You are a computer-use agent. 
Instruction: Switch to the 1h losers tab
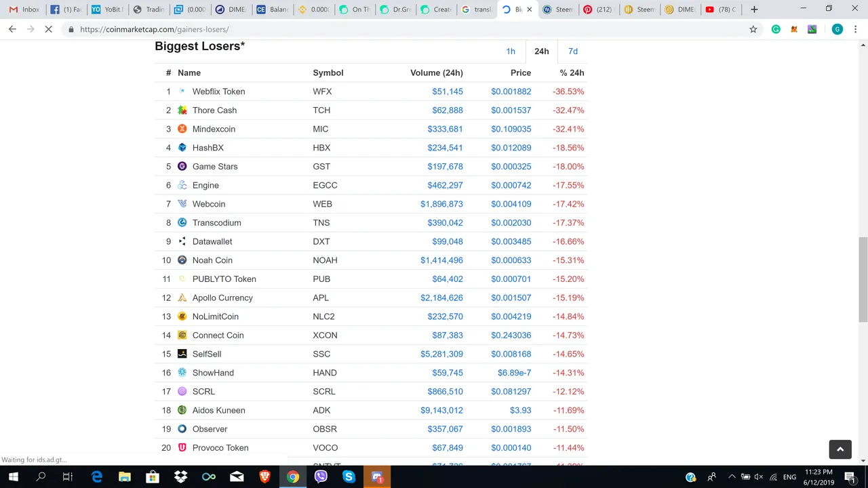point(511,52)
